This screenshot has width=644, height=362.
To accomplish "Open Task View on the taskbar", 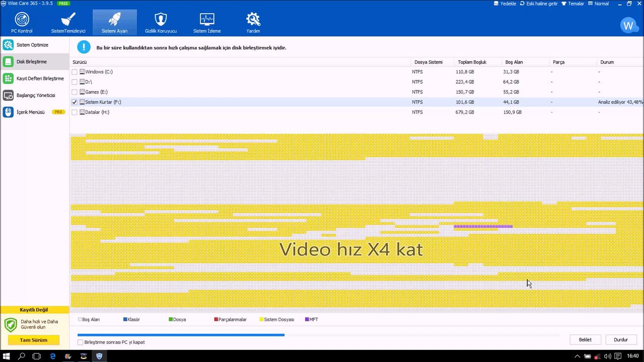I will click(36, 356).
